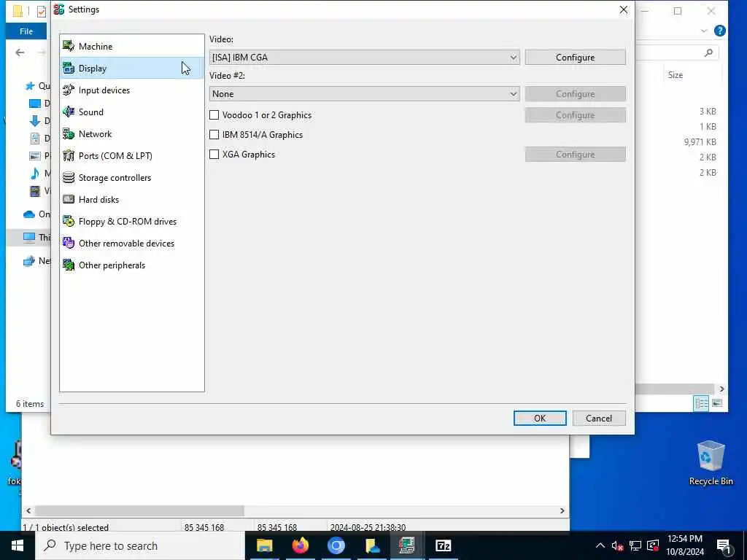The width and height of the screenshot is (747, 560).
Task: Open the Video #2 dropdown
Action: tap(365, 94)
